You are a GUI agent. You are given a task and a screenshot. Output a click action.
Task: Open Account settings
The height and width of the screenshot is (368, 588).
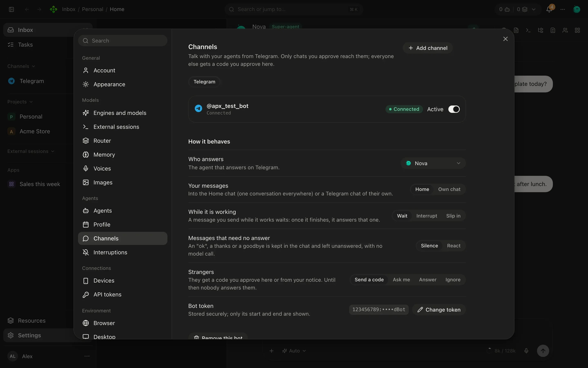click(123, 70)
